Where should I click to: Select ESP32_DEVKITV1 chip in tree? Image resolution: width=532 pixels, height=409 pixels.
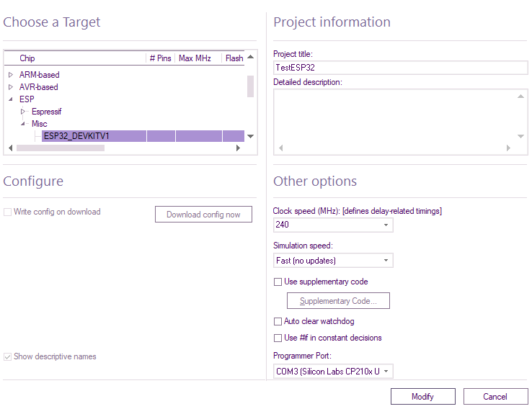pos(76,136)
